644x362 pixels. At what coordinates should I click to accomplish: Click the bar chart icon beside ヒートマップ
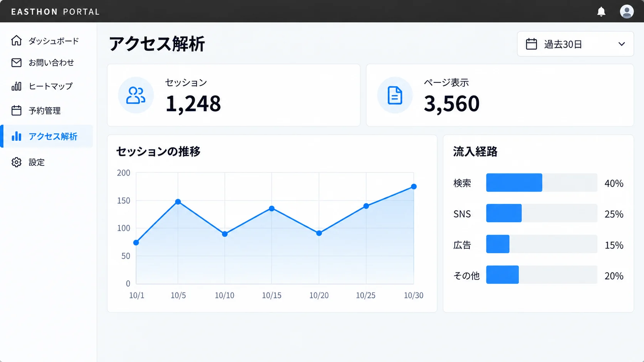(16, 86)
